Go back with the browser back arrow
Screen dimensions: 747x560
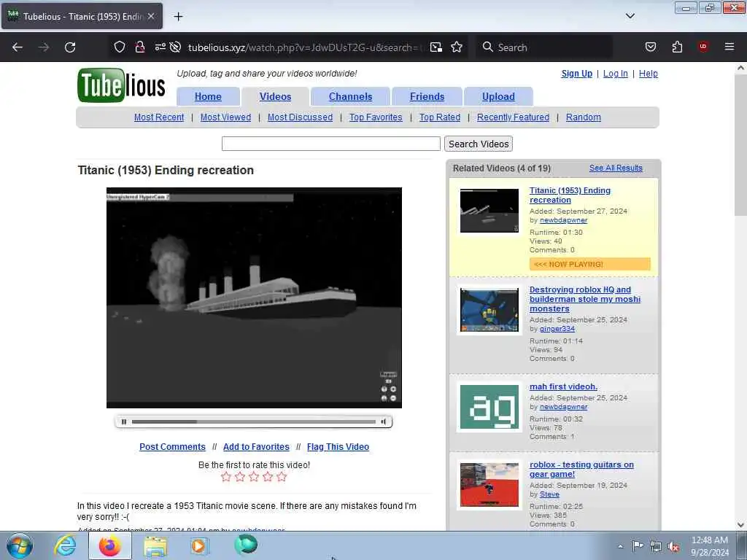coord(18,47)
